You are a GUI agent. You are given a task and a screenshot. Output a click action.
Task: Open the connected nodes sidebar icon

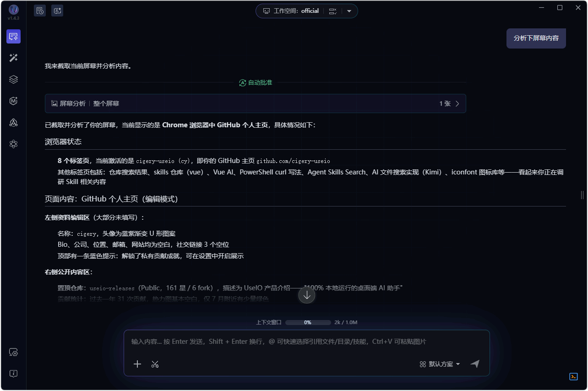[13, 122]
